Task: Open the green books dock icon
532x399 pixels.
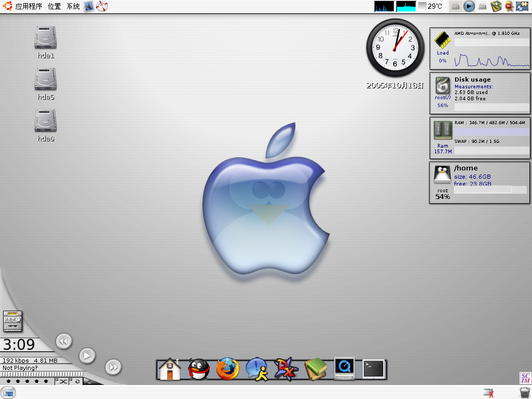Action: click(x=315, y=369)
